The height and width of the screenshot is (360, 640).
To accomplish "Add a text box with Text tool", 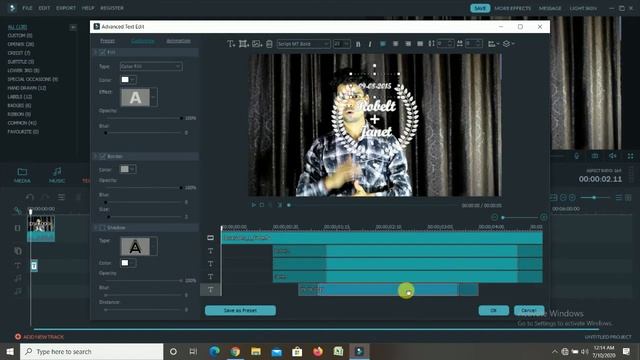I will [231, 44].
